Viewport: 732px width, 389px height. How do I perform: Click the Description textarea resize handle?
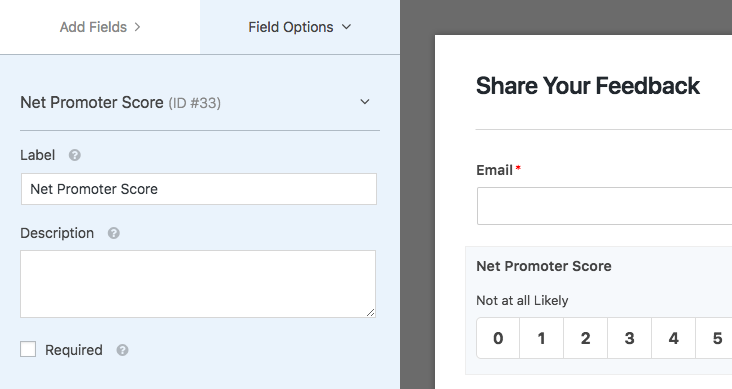(371, 312)
